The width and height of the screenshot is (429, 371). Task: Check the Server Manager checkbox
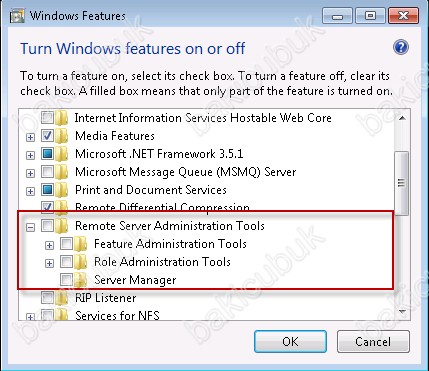[67, 280]
